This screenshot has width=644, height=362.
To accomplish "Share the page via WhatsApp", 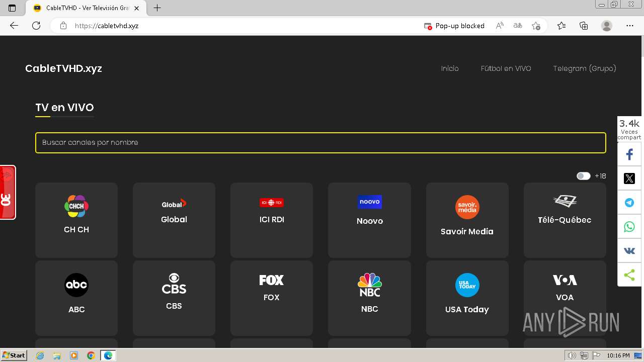I will pos(629,227).
